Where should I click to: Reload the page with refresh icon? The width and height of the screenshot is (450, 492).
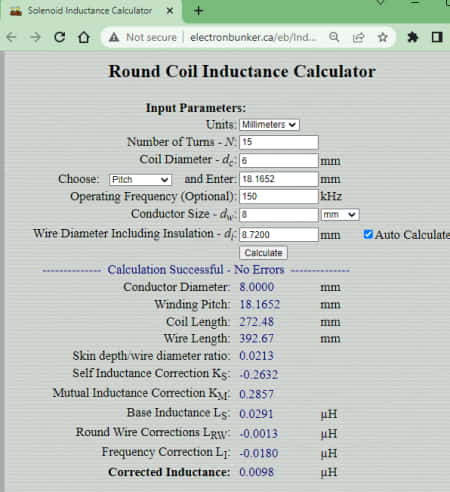(60, 37)
